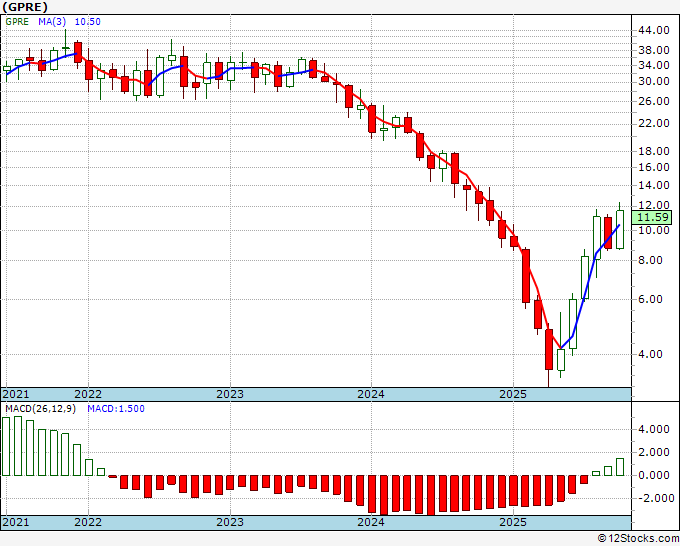Click the 11.59 current price label
The width and height of the screenshot is (680, 546).
[654, 217]
